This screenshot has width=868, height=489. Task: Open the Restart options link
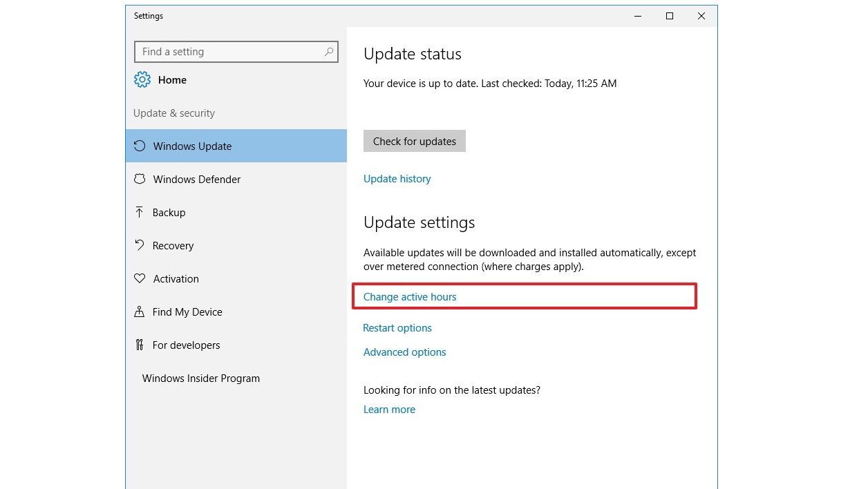(397, 328)
